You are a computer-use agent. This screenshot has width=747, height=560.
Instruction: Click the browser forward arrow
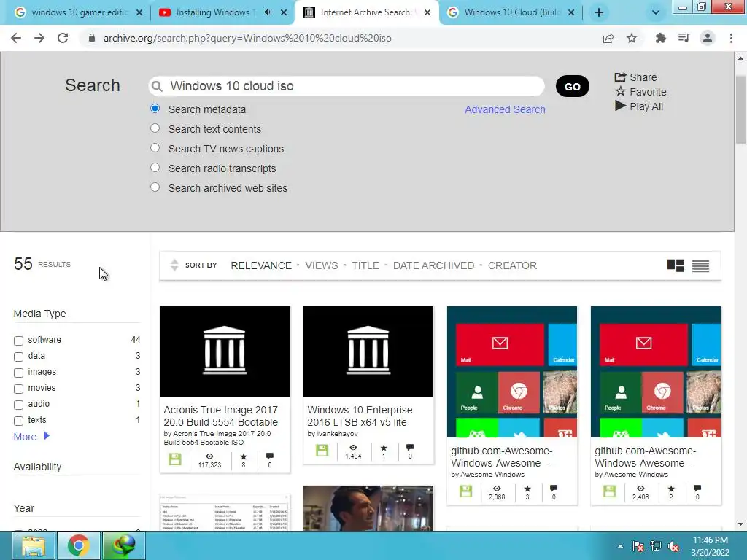pos(39,38)
